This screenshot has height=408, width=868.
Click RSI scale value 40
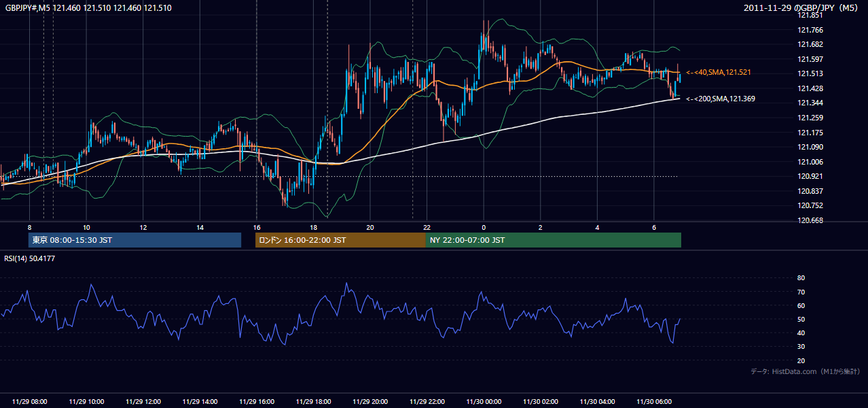tap(801, 333)
